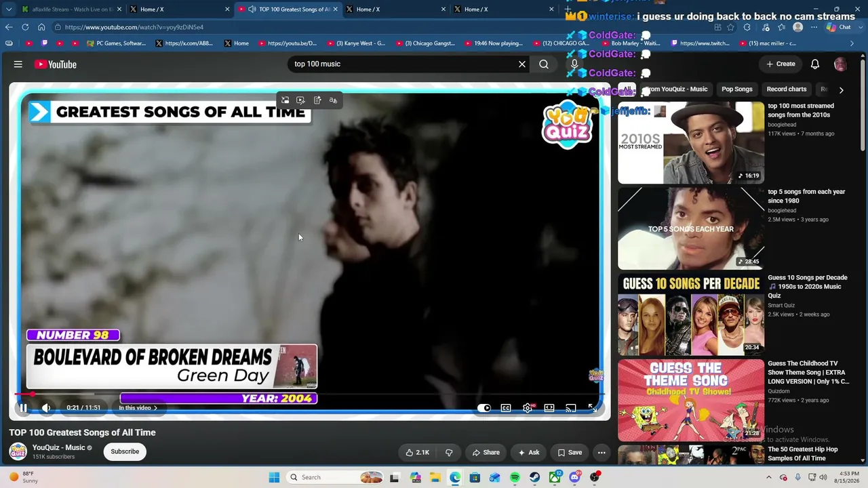Save the video to a playlist
Viewport: 868px width, 488px height.
pos(570,453)
